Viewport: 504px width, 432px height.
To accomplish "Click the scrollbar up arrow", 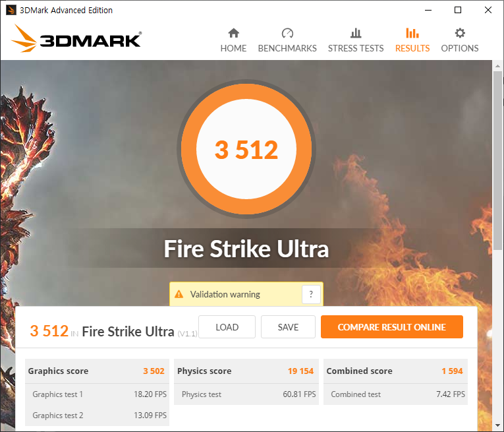I will (497, 66).
